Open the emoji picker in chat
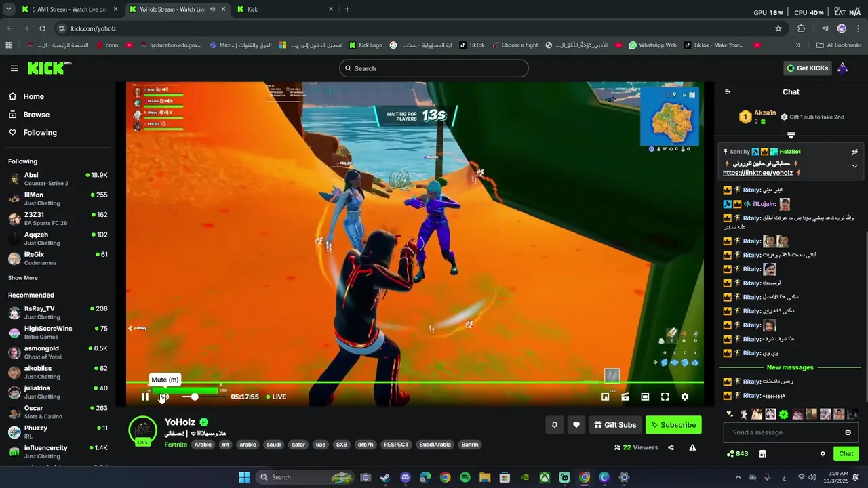This screenshot has height=488, width=868. coord(848,432)
